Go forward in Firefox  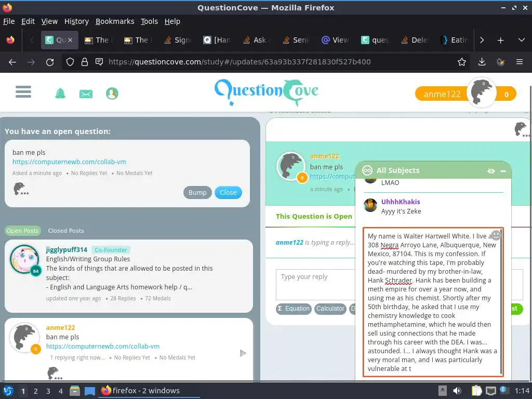[31, 62]
